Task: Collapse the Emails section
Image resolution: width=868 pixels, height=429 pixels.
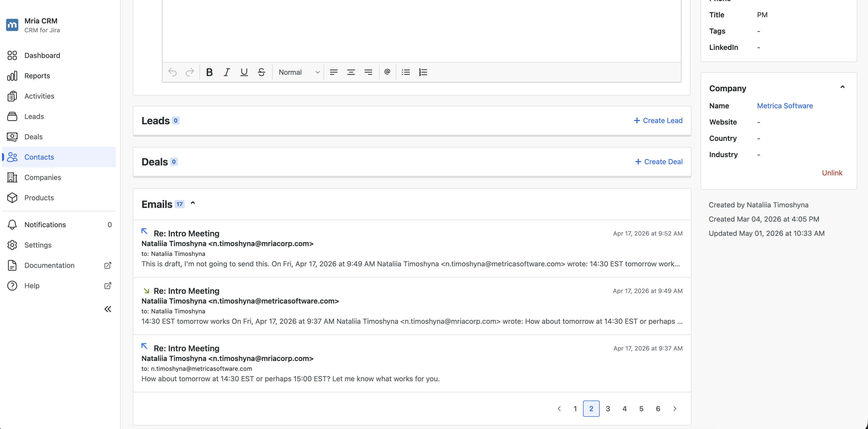Action: [x=193, y=203]
